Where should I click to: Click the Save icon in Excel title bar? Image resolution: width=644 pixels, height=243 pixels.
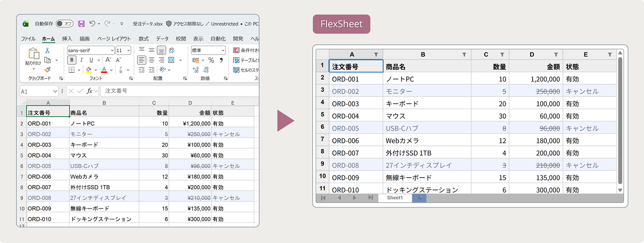pos(82,24)
